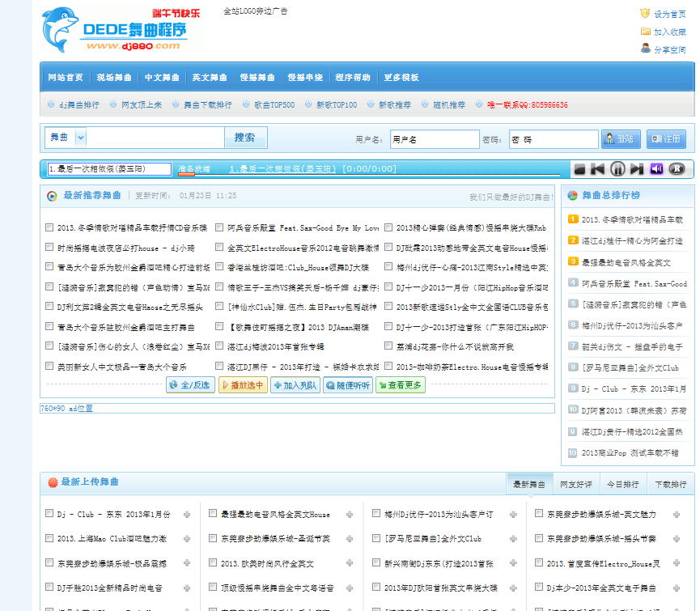Check the song 梅州Dj优仔-2013为汕头客户订

pyautogui.click(x=375, y=513)
